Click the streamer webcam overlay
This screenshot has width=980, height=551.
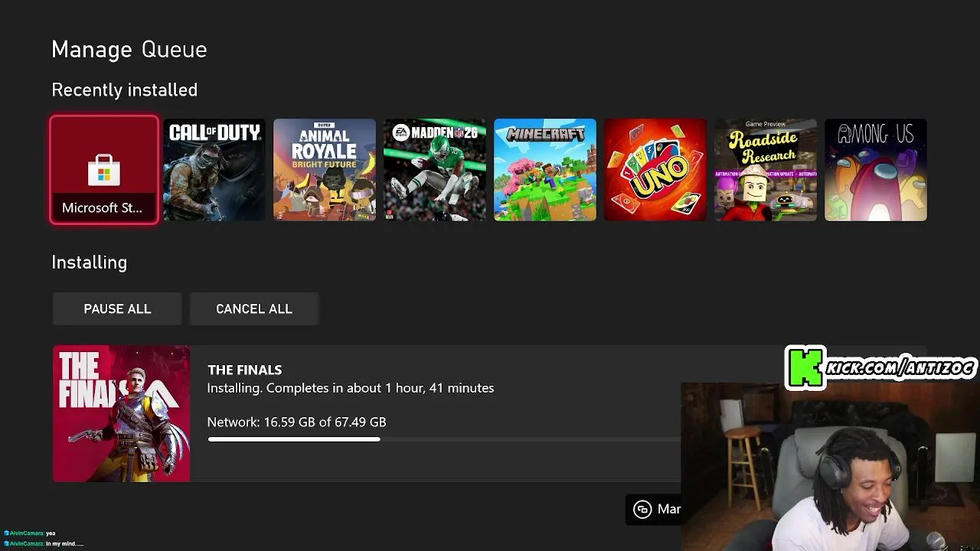[x=830, y=467]
